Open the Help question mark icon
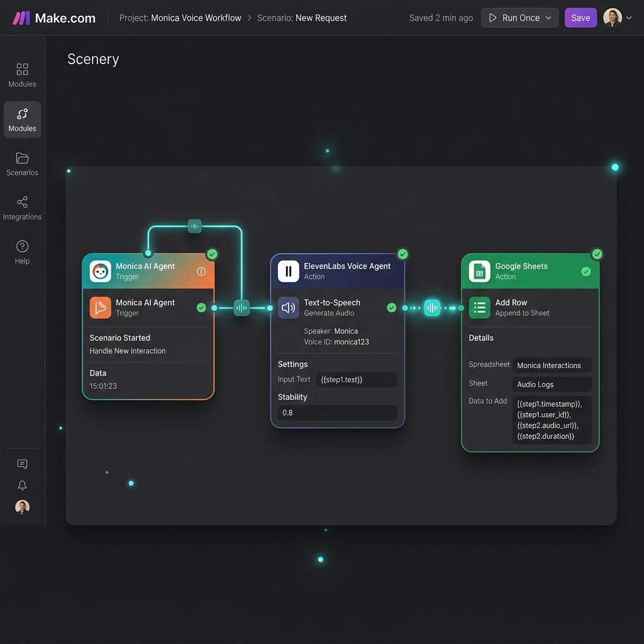Viewport: 644px width, 644px height. coord(22,246)
